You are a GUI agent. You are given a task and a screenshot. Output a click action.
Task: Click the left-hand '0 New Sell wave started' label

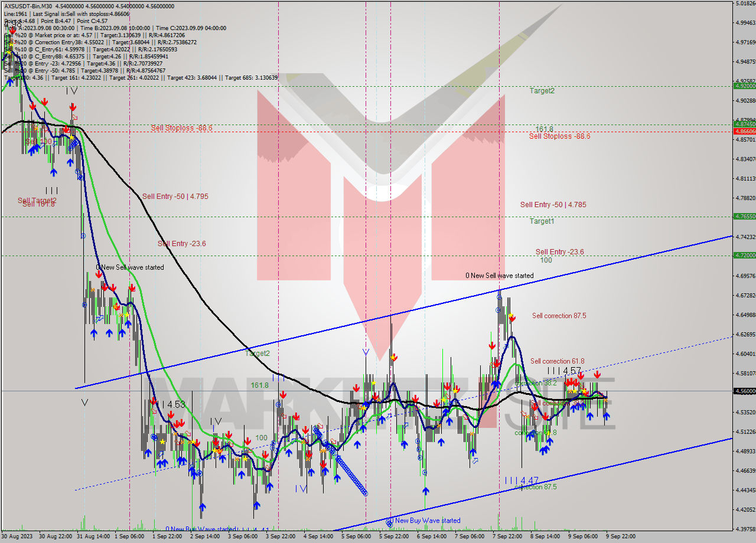coord(130,267)
